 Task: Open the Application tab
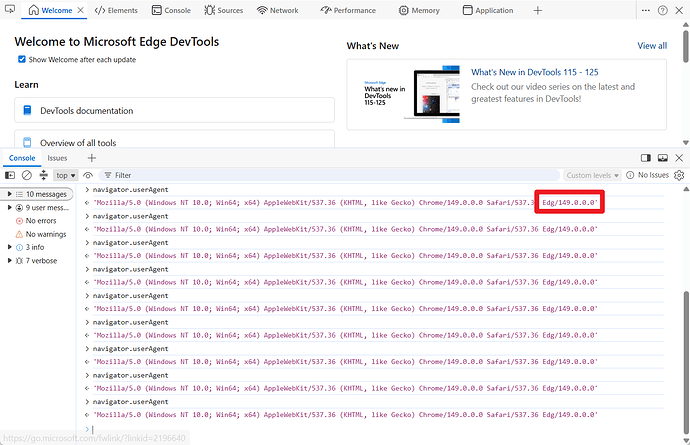point(488,10)
